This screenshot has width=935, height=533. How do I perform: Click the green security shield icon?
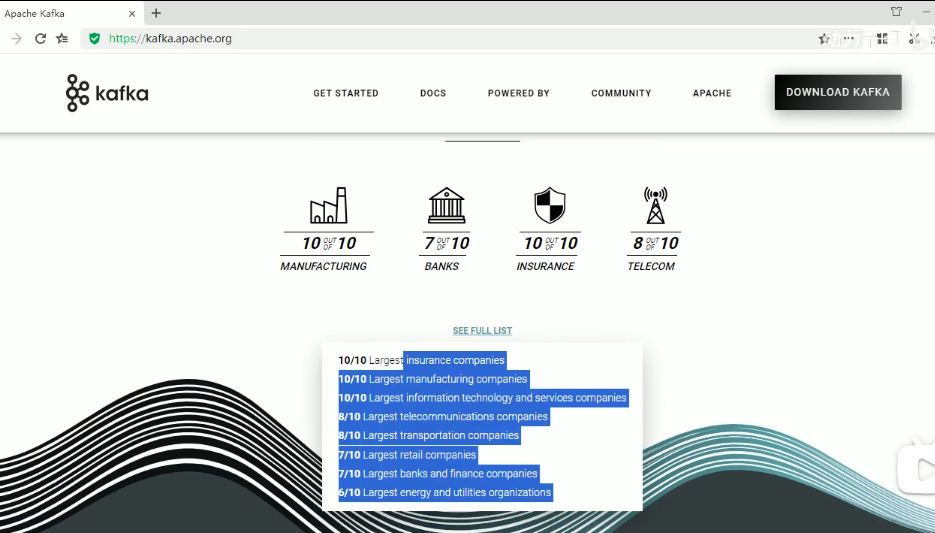tap(94, 39)
